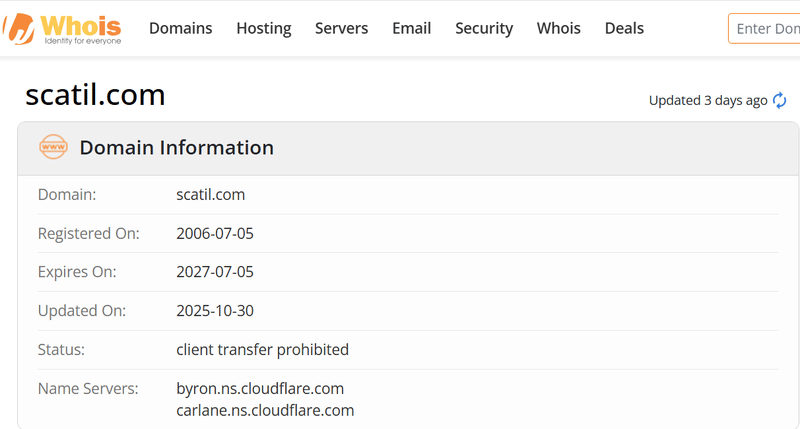Viewport: 800px width, 429px height.
Task: Open the Email menu
Action: [411, 28]
